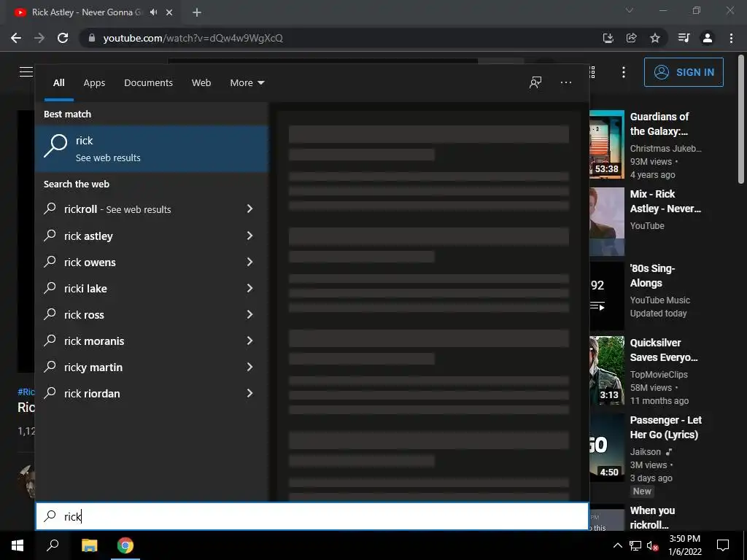
Task: Expand arrow next to rick ross
Action: pos(249,314)
